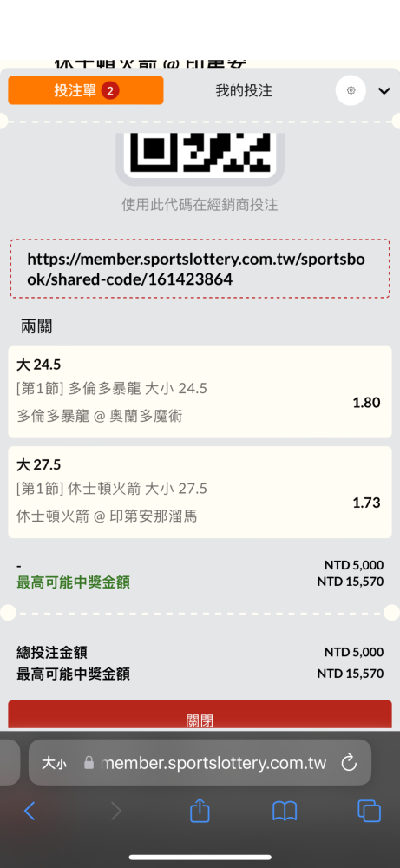Open Safari text size 大小 menu
This screenshot has width=400, height=868.
coord(54,763)
